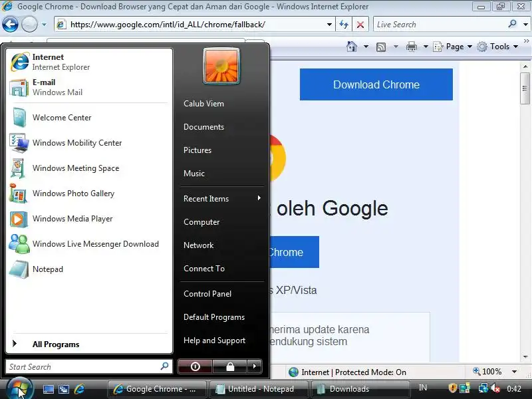Click Internet Protected Mode status text

(x=354, y=372)
